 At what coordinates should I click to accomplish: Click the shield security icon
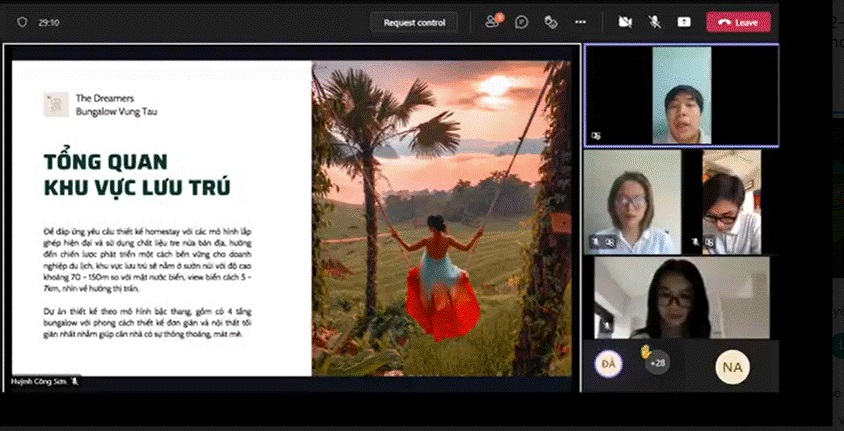coord(21,22)
